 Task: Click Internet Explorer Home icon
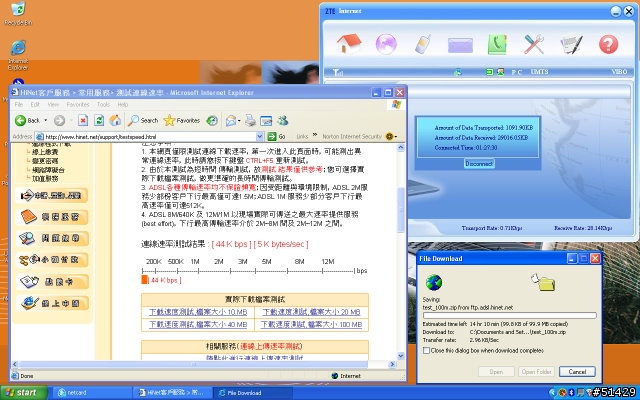[115, 120]
